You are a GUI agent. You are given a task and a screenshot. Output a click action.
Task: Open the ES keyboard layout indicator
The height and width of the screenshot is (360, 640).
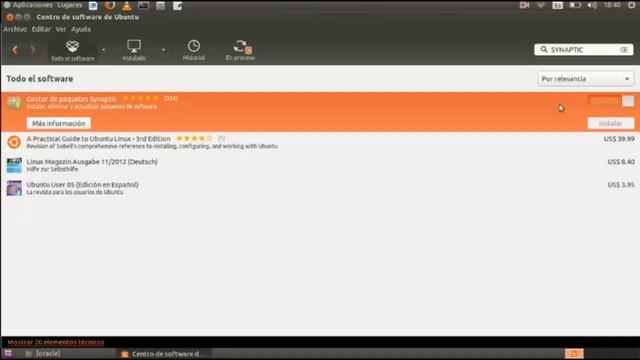558,5
